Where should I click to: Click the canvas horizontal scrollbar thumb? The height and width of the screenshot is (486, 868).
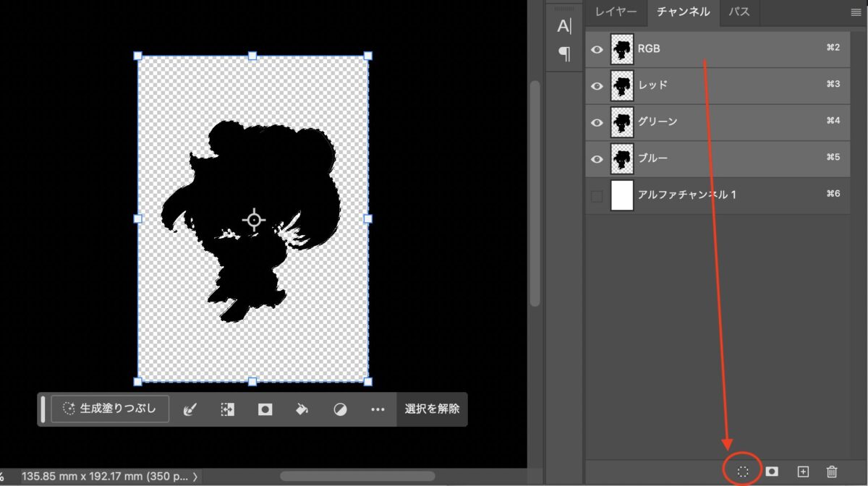357,476
